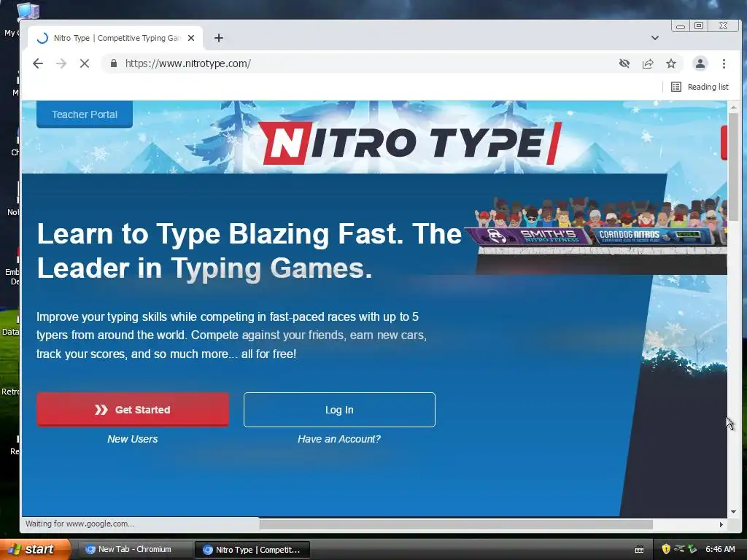
Task: Click the 6:46 AM system clock
Action: (720, 549)
